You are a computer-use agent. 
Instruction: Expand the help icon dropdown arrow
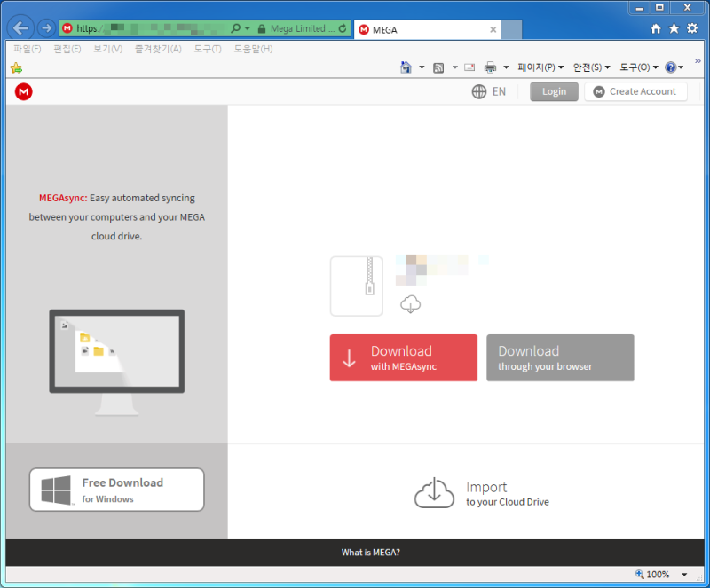pos(681,67)
